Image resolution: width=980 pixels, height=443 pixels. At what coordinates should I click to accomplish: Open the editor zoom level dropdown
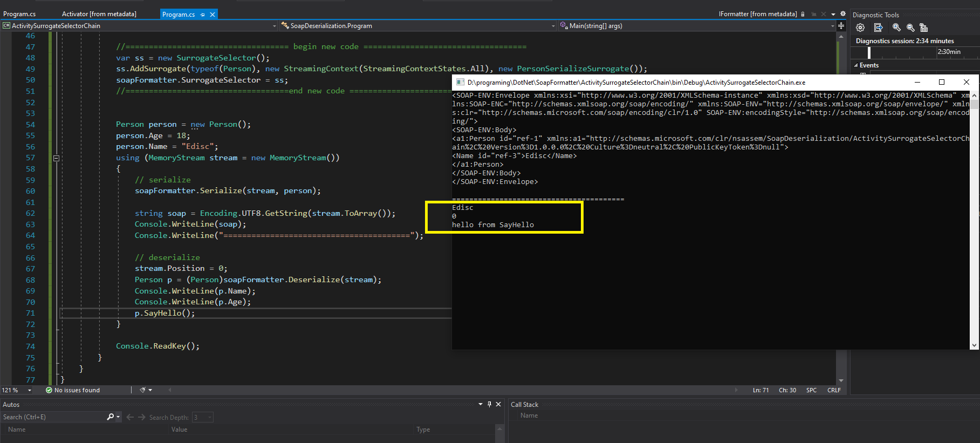[x=30, y=390]
